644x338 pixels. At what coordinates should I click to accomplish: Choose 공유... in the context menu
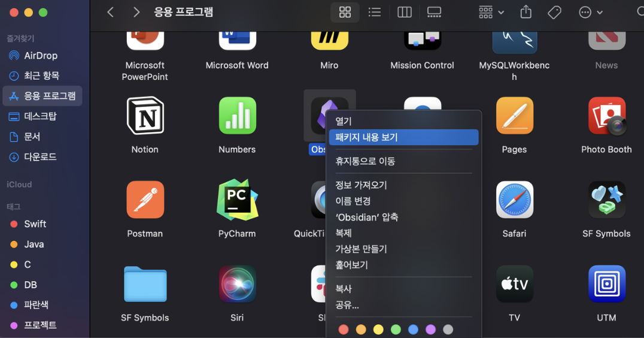(404, 305)
